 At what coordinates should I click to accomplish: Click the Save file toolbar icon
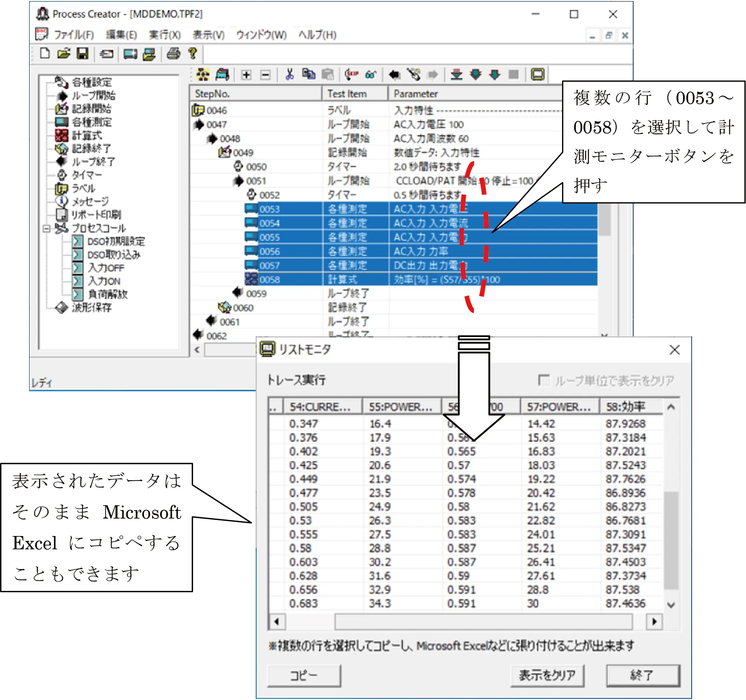[83, 53]
